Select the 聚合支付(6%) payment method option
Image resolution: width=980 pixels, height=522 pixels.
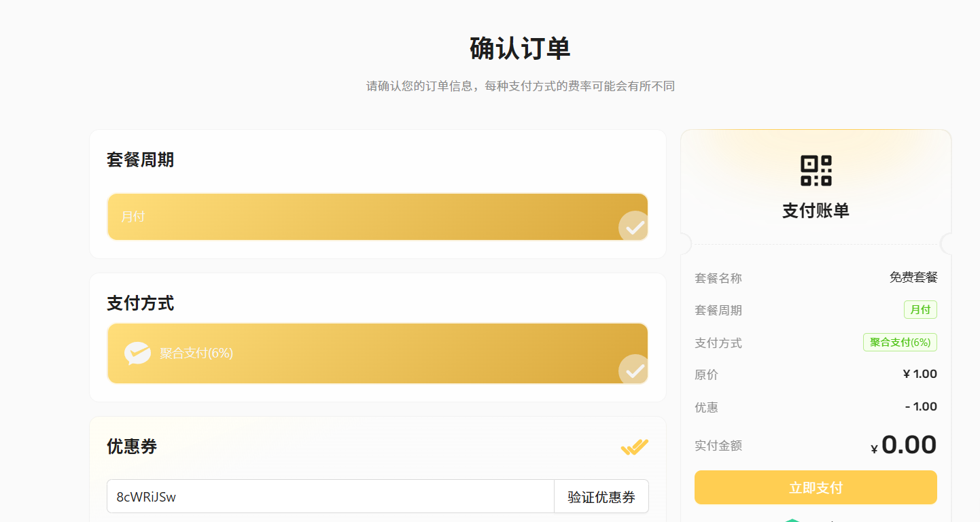tap(377, 353)
